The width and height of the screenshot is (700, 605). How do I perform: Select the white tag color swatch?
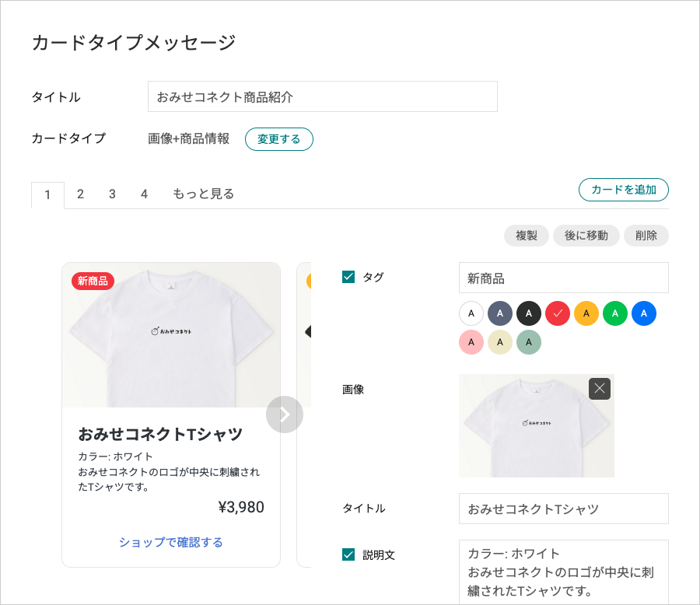(x=471, y=313)
